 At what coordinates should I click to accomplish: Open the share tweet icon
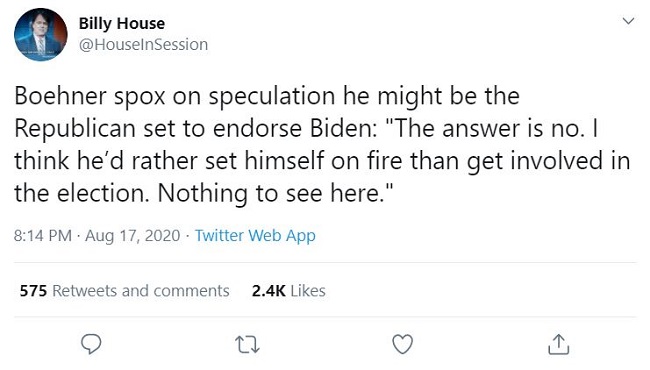[558, 344]
